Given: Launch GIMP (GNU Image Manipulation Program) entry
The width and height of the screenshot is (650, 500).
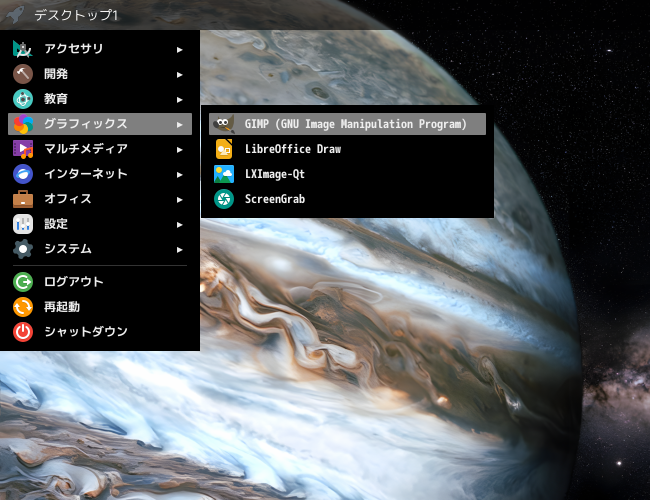Looking at the screenshot, I should point(347,124).
